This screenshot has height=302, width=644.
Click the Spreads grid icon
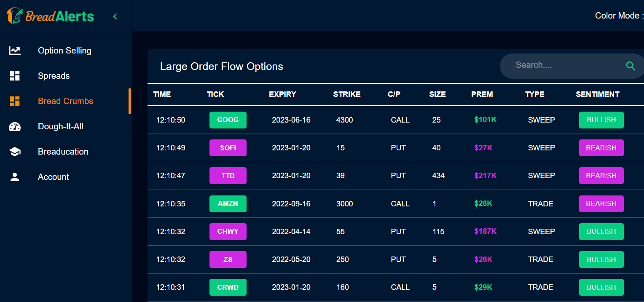pyautogui.click(x=15, y=76)
